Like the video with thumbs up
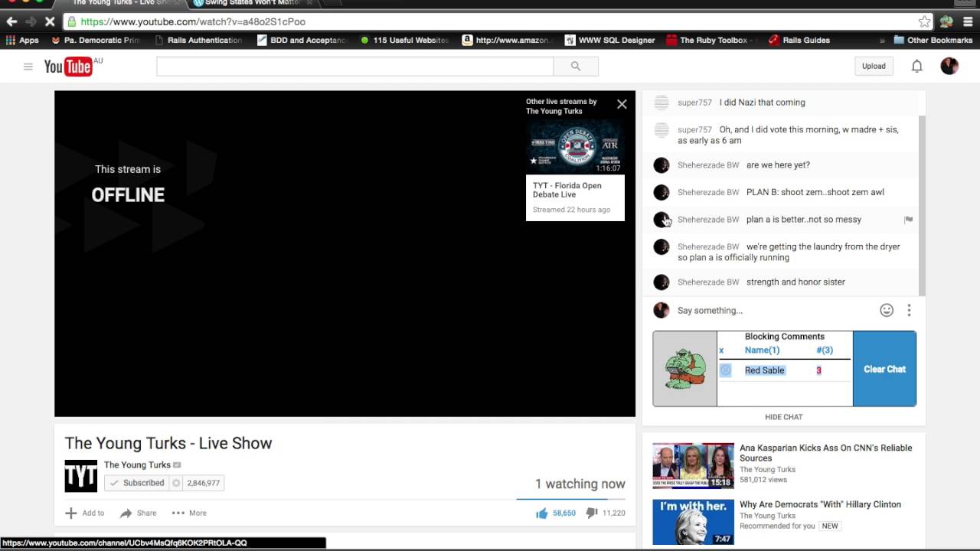This screenshot has height=551, width=980. (x=542, y=513)
